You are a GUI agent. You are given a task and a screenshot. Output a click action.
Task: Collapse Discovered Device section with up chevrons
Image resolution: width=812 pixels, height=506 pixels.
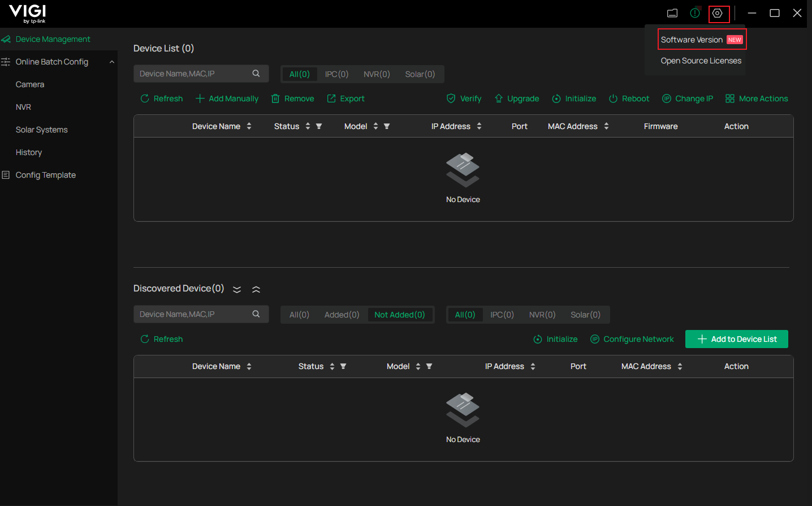tap(256, 289)
